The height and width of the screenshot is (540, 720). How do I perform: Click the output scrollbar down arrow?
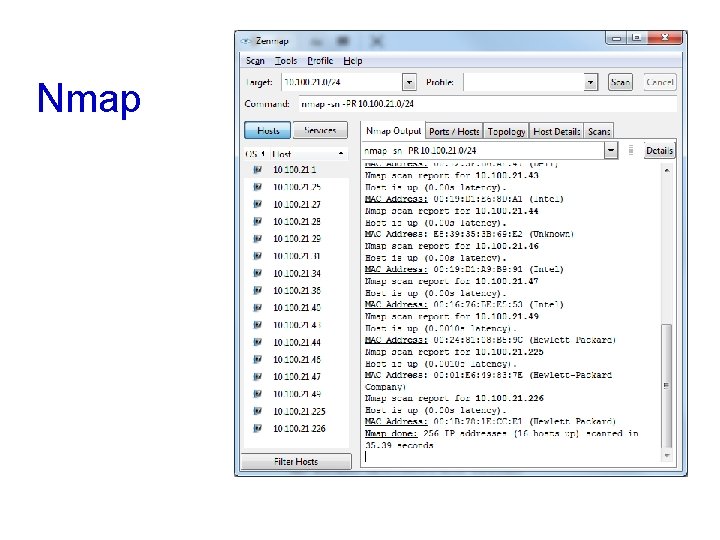click(667, 456)
